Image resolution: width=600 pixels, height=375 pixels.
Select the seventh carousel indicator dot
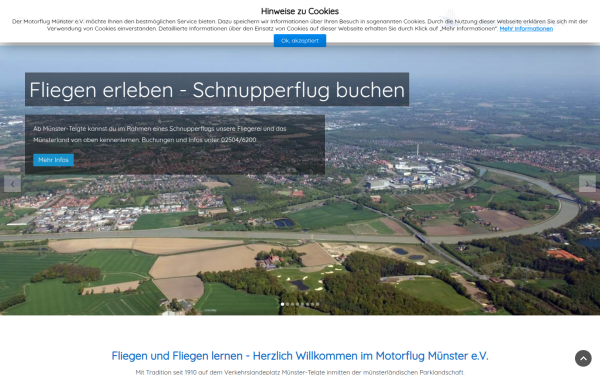click(x=313, y=304)
